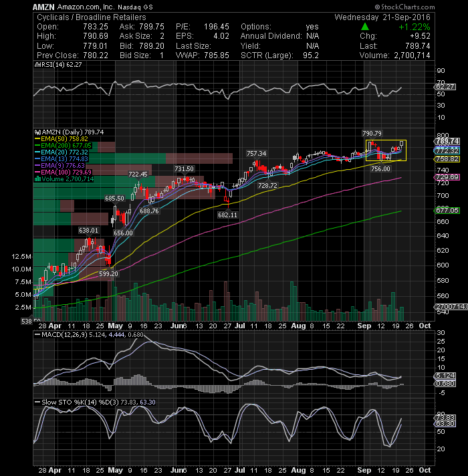Click the Chg value +9.52
The width and height of the screenshot is (468, 476).
[420, 36]
